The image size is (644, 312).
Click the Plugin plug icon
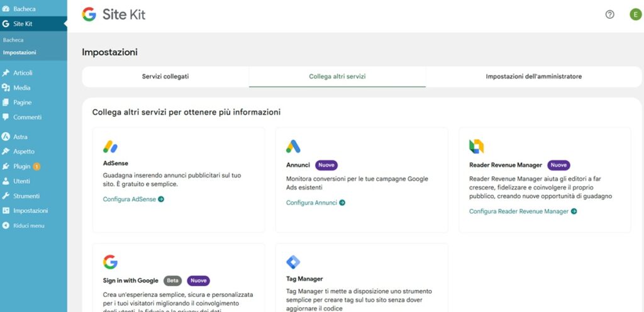(x=6, y=166)
